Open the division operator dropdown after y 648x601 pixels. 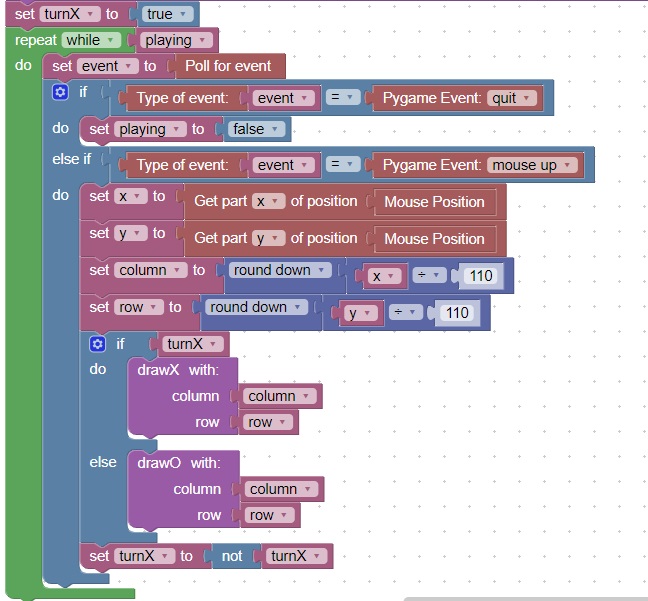pyautogui.click(x=405, y=313)
